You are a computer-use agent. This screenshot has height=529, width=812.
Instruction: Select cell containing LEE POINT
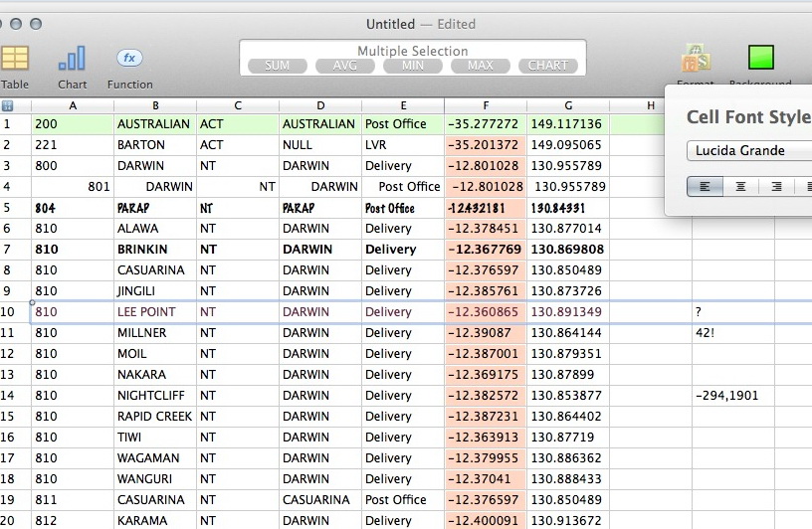tap(155, 312)
